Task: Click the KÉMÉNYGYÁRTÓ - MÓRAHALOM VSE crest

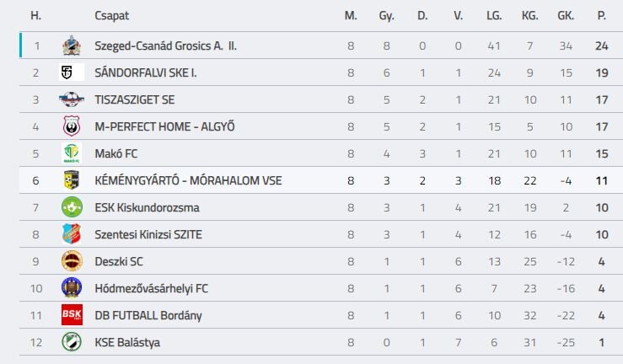Action: coord(72,180)
